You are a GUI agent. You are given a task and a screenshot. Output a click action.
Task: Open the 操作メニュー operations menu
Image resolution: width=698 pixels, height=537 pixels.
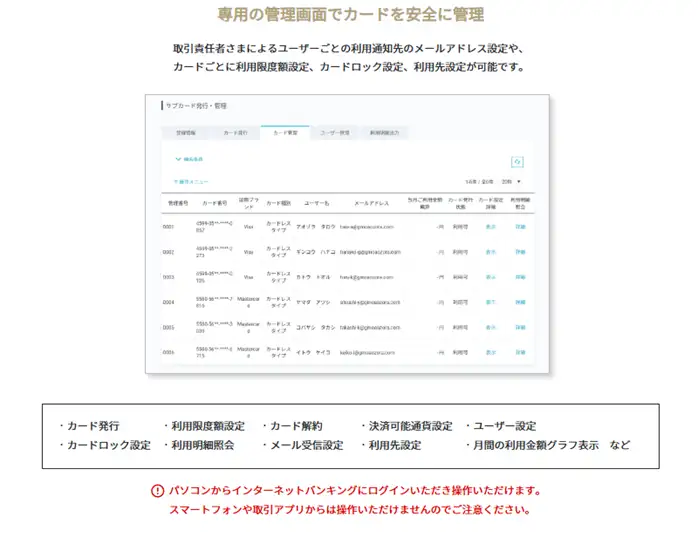point(190,182)
